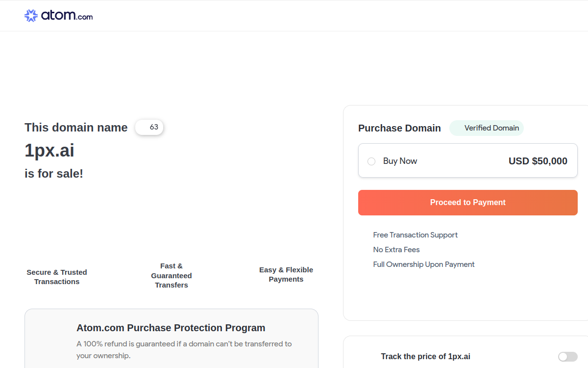The height and width of the screenshot is (368, 588).
Task: Open Atom.com Purchase Protection Program heading
Action: click(171, 328)
